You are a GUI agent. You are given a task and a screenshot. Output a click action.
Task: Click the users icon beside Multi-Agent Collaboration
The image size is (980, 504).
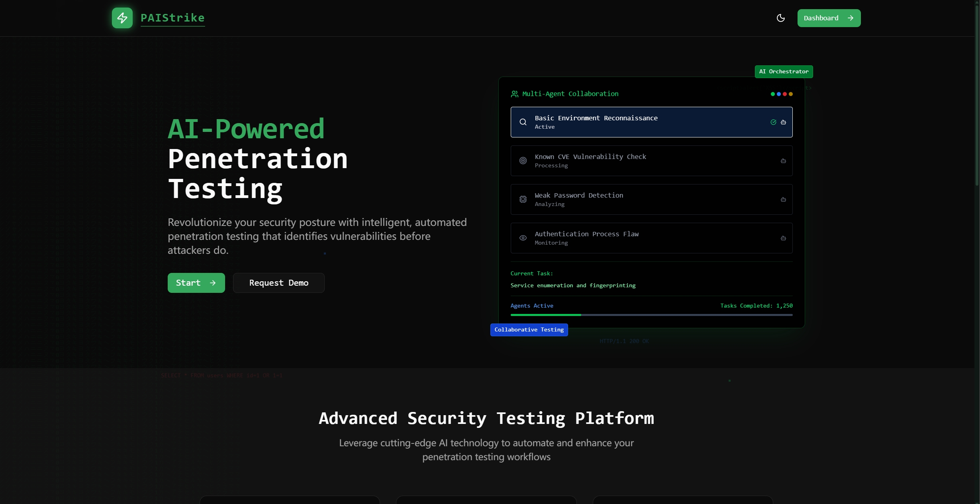point(514,94)
